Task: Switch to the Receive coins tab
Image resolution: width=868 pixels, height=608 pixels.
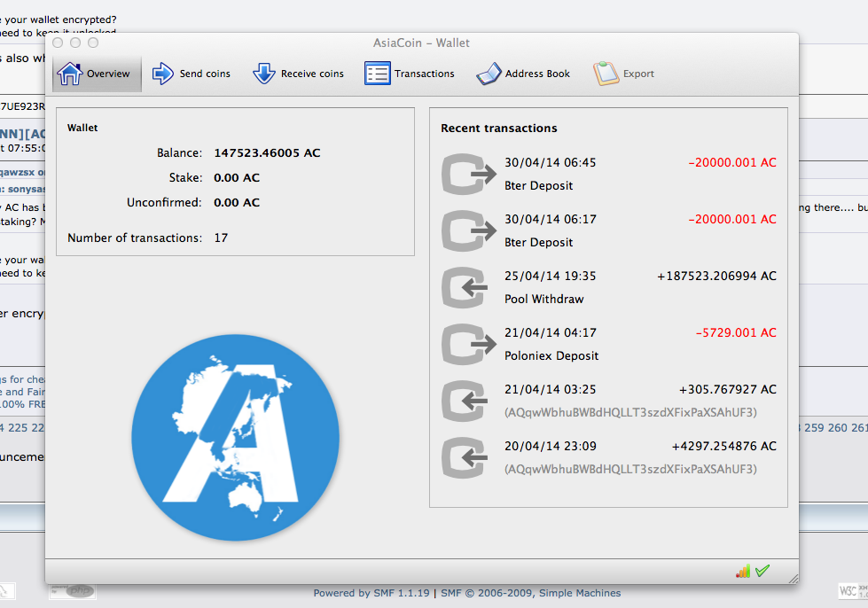Action: point(299,74)
